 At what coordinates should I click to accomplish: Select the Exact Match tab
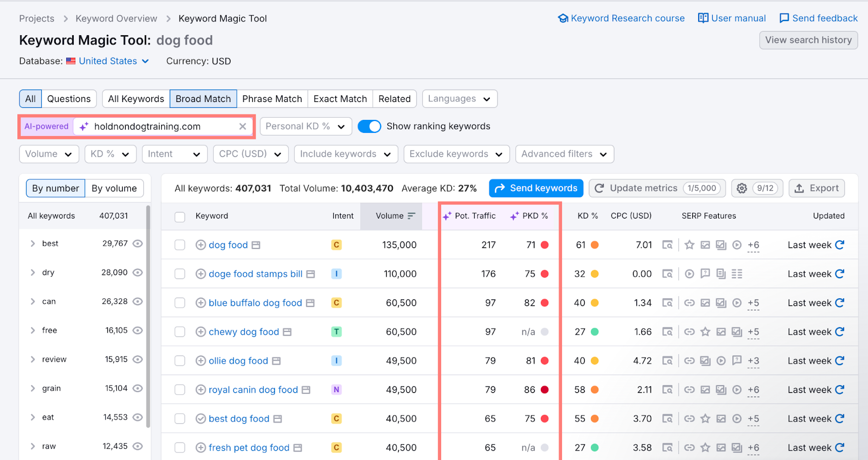[x=340, y=99]
